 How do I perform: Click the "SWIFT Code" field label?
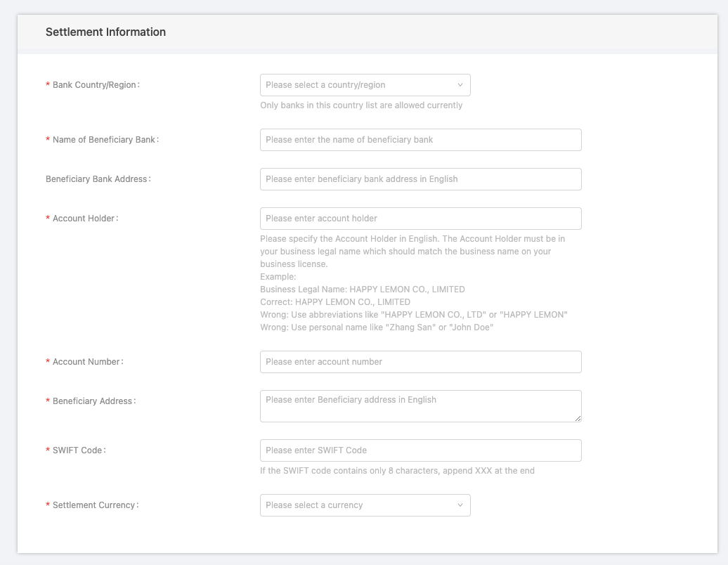pos(78,450)
